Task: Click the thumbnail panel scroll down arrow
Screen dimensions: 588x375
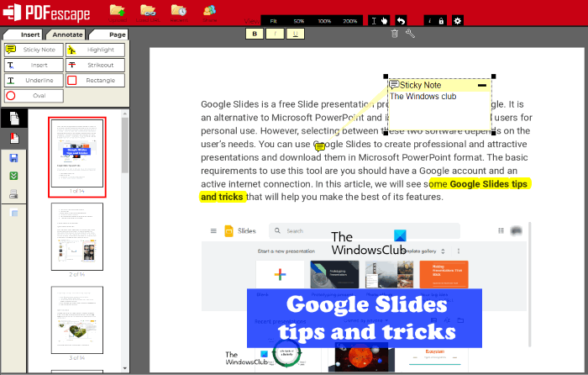Action: click(x=125, y=368)
